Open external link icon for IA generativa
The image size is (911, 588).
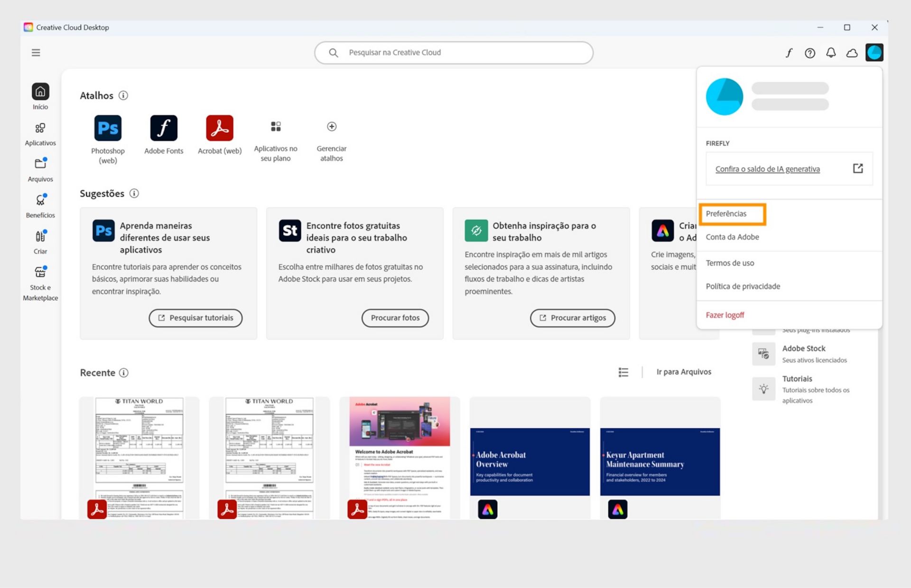(x=858, y=168)
